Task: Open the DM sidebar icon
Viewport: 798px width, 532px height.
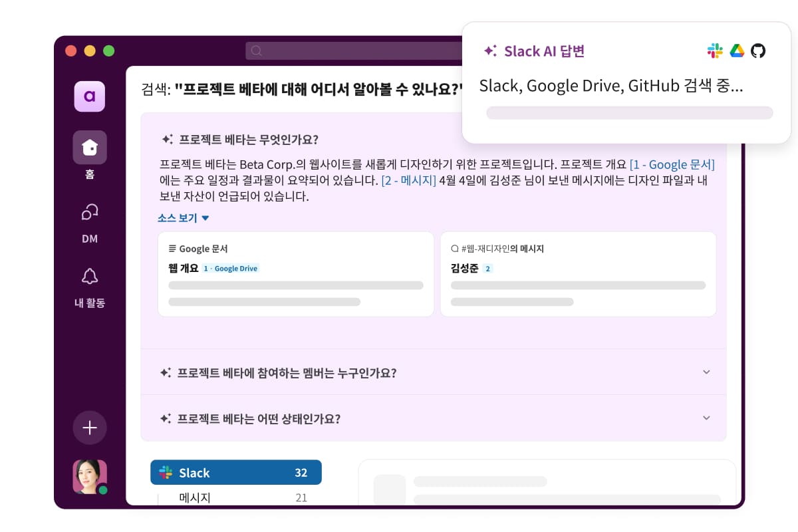Action: pyautogui.click(x=90, y=211)
